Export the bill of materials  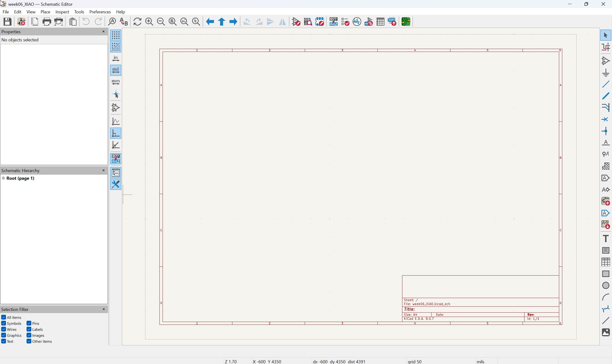[392, 22]
